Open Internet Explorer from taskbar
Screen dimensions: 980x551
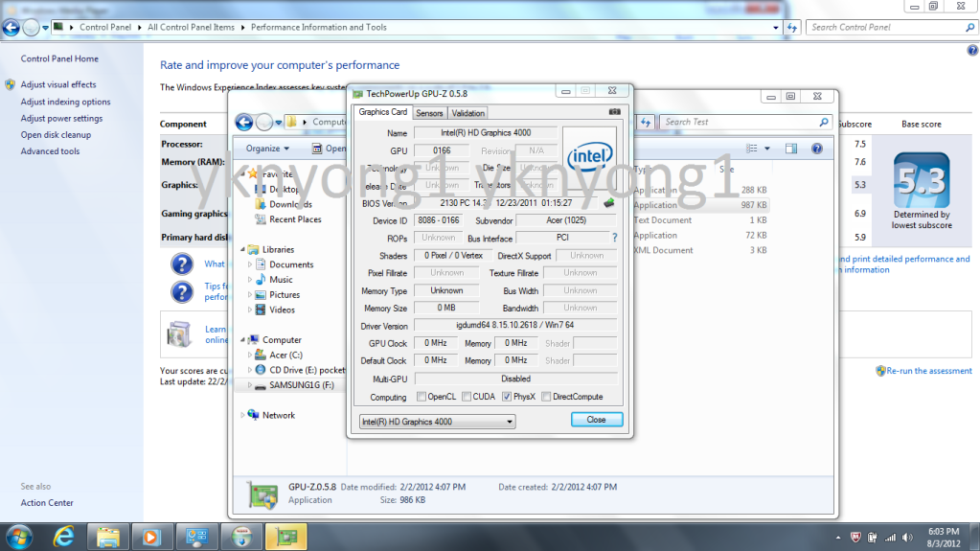point(63,538)
